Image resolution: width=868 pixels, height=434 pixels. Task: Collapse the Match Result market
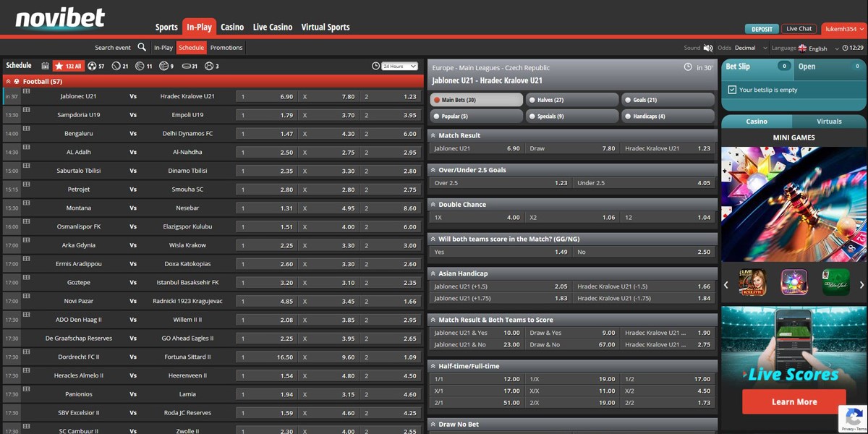573,135
